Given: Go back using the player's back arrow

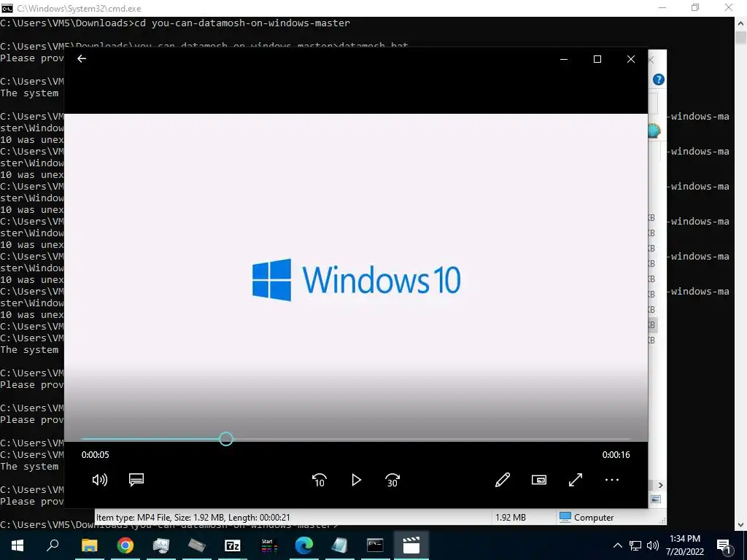Looking at the screenshot, I should pos(82,58).
